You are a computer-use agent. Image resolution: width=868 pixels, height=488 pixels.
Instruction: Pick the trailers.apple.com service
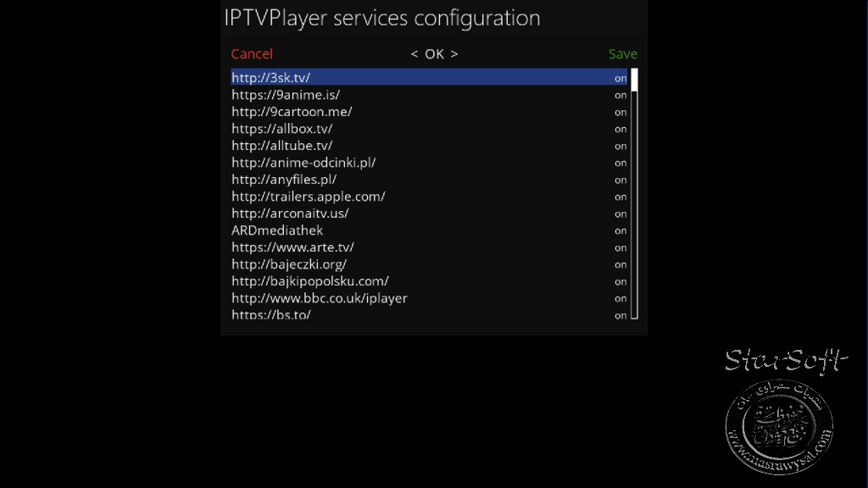click(429, 197)
